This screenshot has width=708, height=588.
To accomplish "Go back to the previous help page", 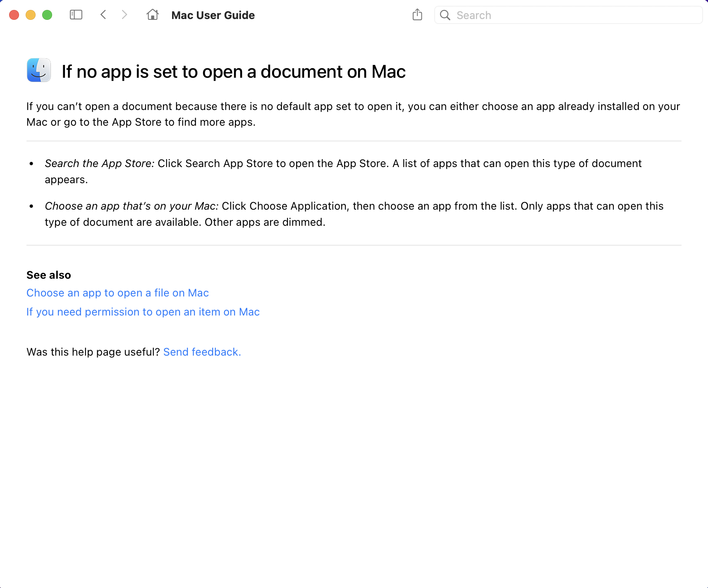I will (103, 15).
